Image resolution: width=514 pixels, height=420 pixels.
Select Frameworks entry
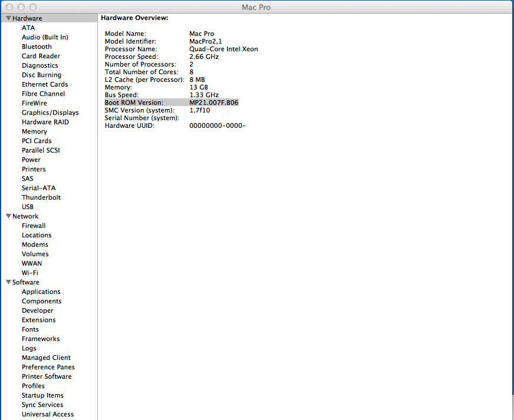41,339
